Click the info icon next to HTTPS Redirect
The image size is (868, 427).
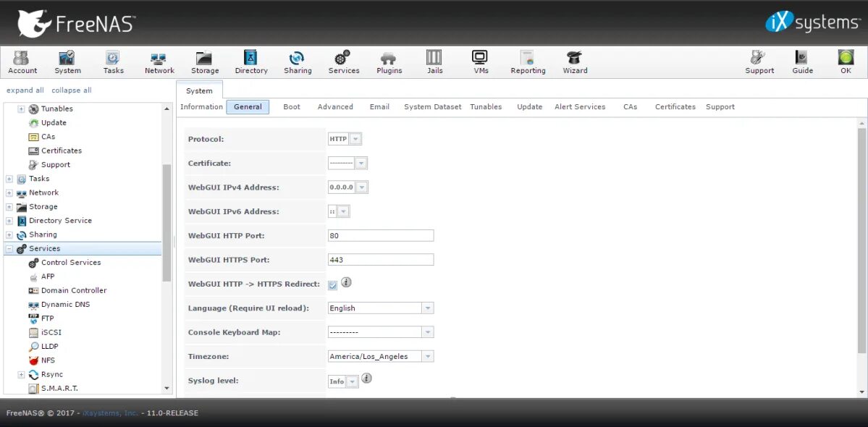(x=347, y=282)
